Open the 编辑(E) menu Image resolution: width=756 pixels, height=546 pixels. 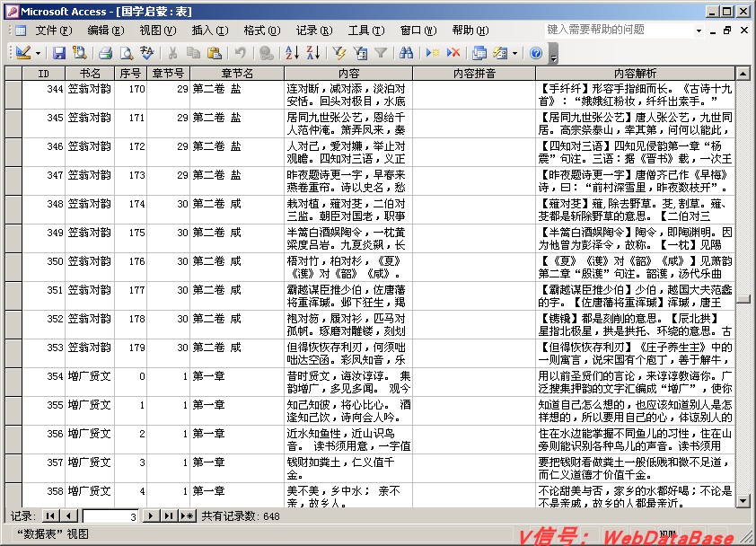[106, 31]
